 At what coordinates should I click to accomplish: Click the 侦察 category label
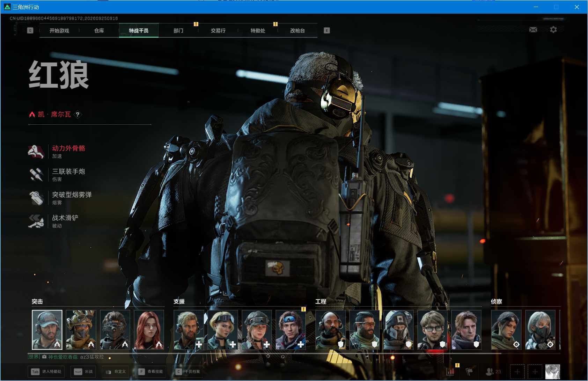point(497,301)
